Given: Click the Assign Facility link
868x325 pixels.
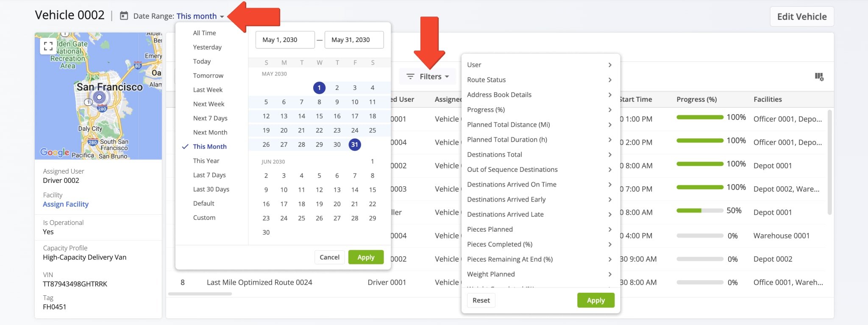Looking at the screenshot, I should pos(66,204).
